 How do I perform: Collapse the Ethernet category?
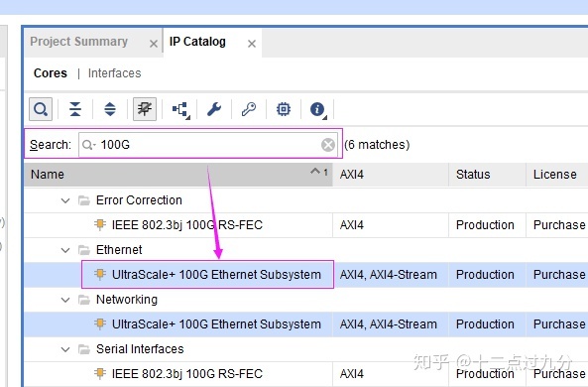pyautogui.click(x=65, y=250)
